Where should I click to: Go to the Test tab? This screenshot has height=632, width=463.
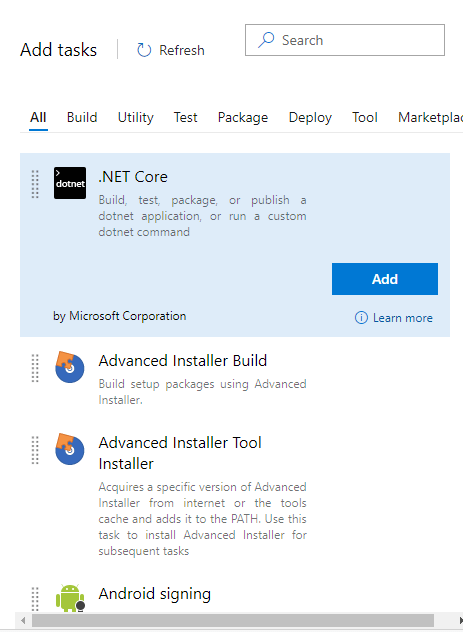(x=185, y=117)
